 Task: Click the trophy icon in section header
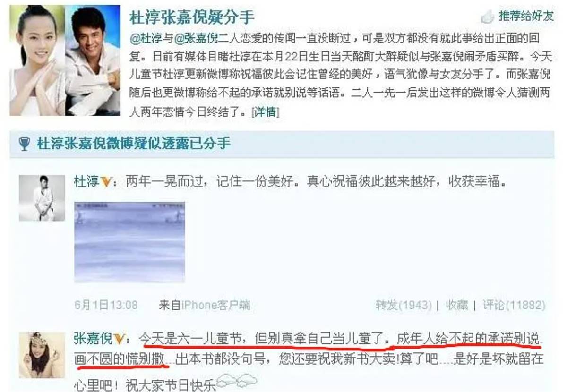point(24,144)
